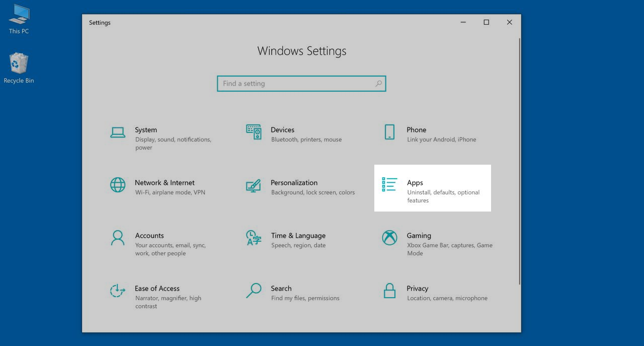Click the Search category title text
The width and height of the screenshot is (644, 346).
click(281, 289)
